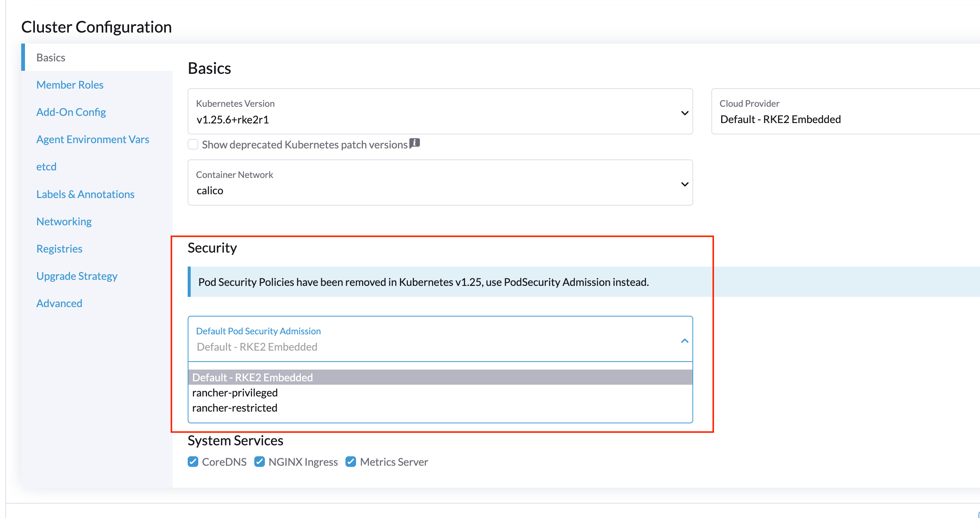Uncheck the Metrics Server service
The image size is (980, 518).
click(350, 461)
